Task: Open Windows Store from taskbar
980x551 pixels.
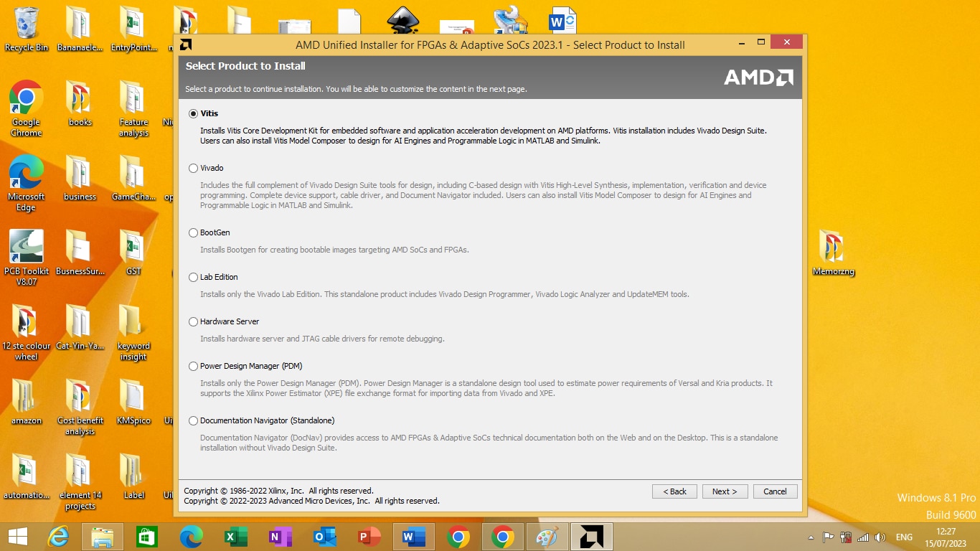Action: pos(147,537)
